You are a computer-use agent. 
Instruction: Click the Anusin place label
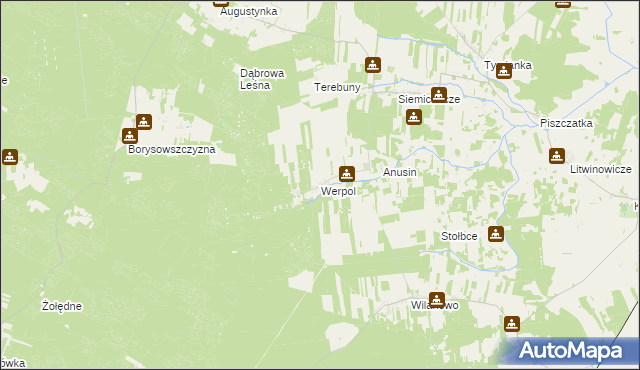click(x=400, y=173)
